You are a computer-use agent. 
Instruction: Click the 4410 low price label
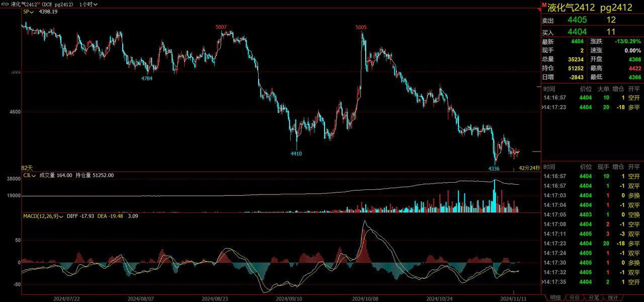[x=296, y=154]
